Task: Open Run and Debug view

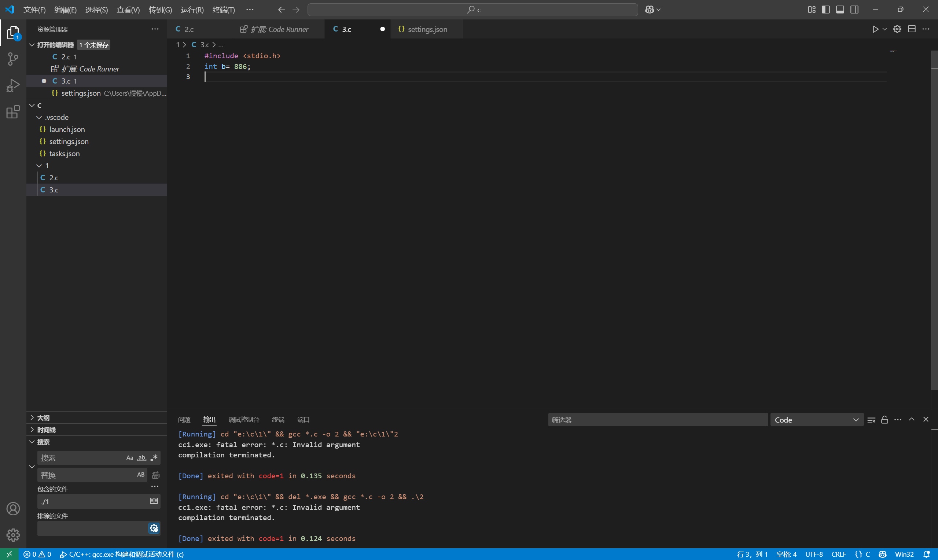Action: [13, 85]
